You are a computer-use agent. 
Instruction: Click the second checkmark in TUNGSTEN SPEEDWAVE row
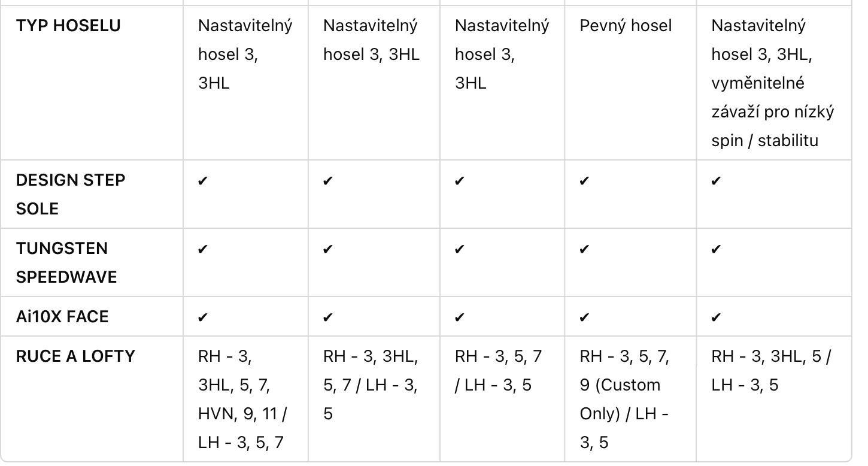(327, 249)
